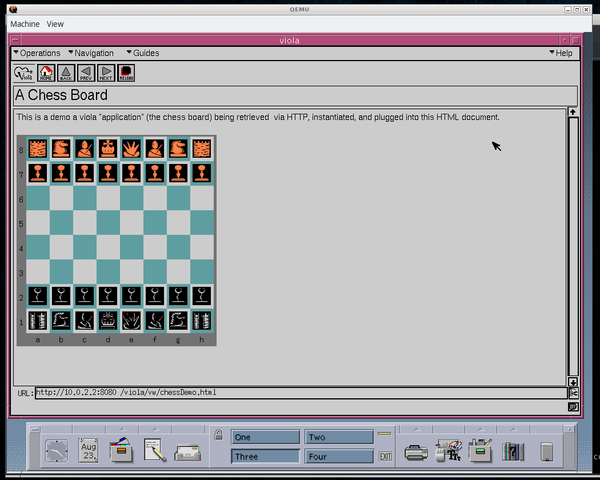Select the white rook on a1
Viewport: 600px width, 480px height.
coord(38,320)
